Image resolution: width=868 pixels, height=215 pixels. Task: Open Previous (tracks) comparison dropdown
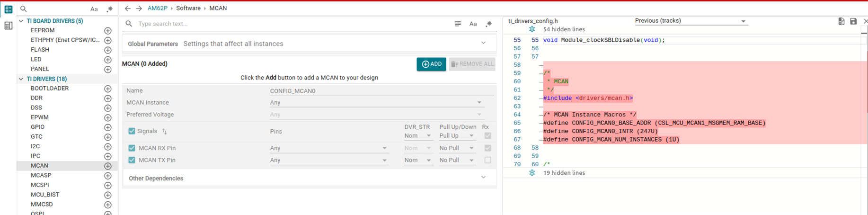point(691,21)
